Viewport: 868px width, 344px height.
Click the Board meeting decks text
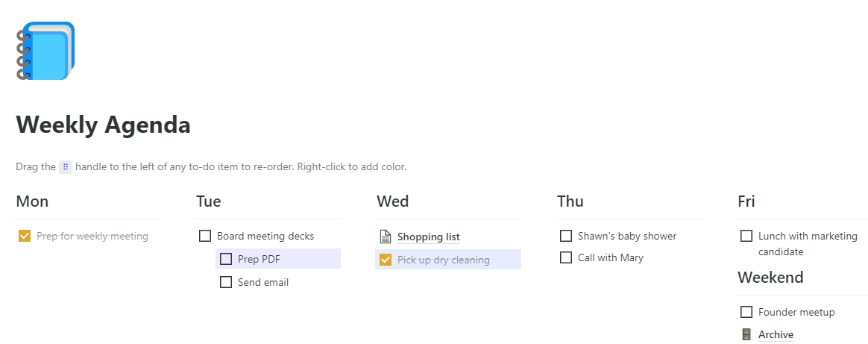(265, 237)
